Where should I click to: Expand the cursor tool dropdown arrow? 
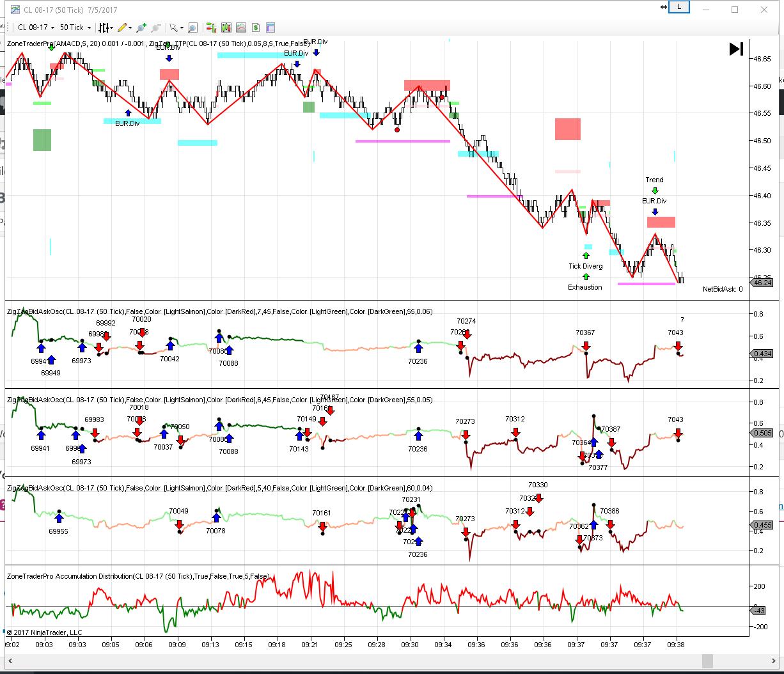pyautogui.click(x=182, y=27)
